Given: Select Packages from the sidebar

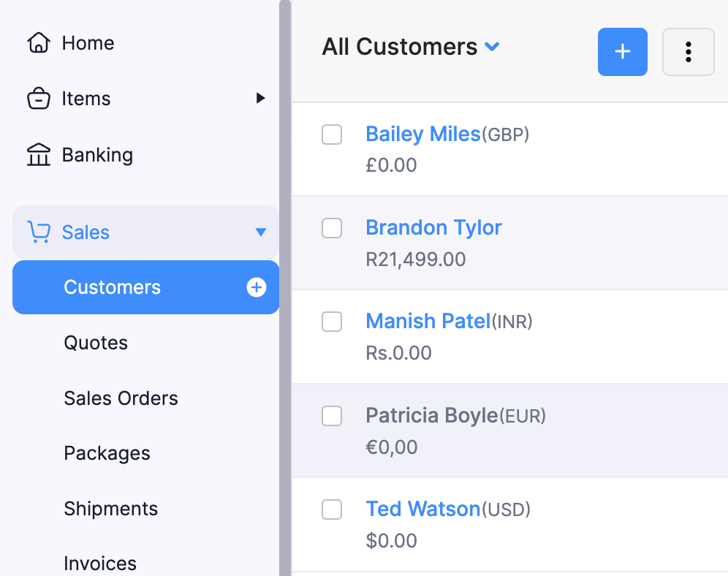Looking at the screenshot, I should 107,453.
